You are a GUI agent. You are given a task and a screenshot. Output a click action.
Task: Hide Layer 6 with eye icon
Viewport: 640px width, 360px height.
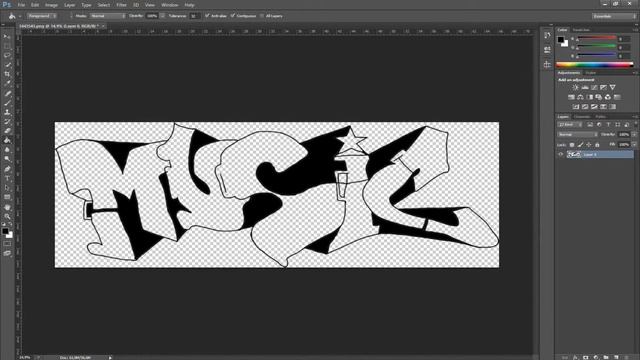pos(561,155)
